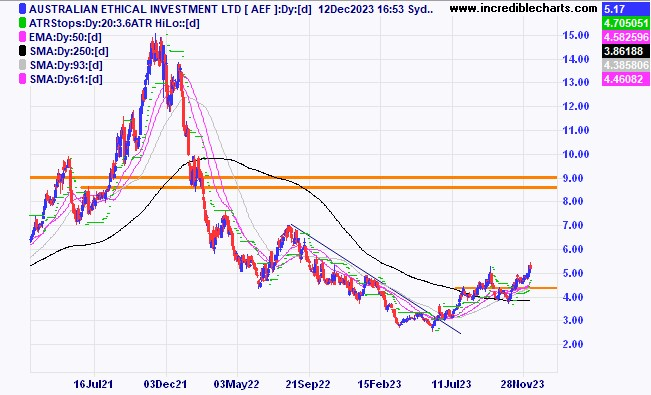This screenshot has height=395, width=651.
Task: Click the 14.00 price axis label
Action: tap(576, 59)
